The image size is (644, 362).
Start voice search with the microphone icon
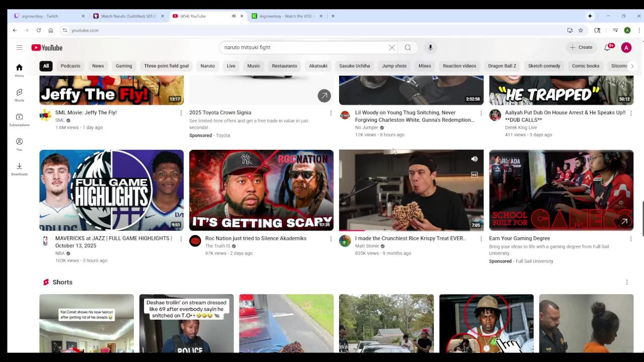pyautogui.click(x=430, y=47)
